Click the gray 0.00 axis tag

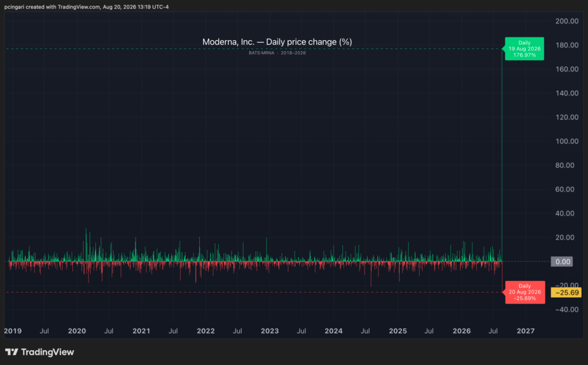562,262
